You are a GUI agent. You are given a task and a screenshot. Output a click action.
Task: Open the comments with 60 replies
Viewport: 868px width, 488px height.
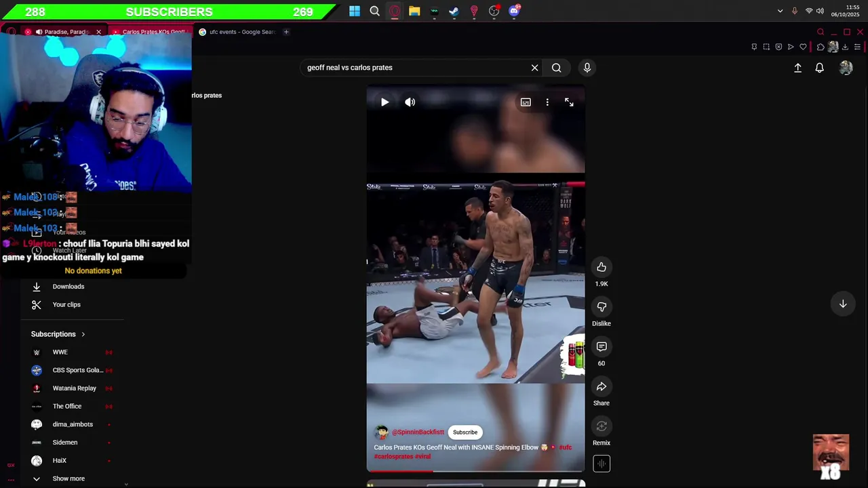[x=601, y=347]
